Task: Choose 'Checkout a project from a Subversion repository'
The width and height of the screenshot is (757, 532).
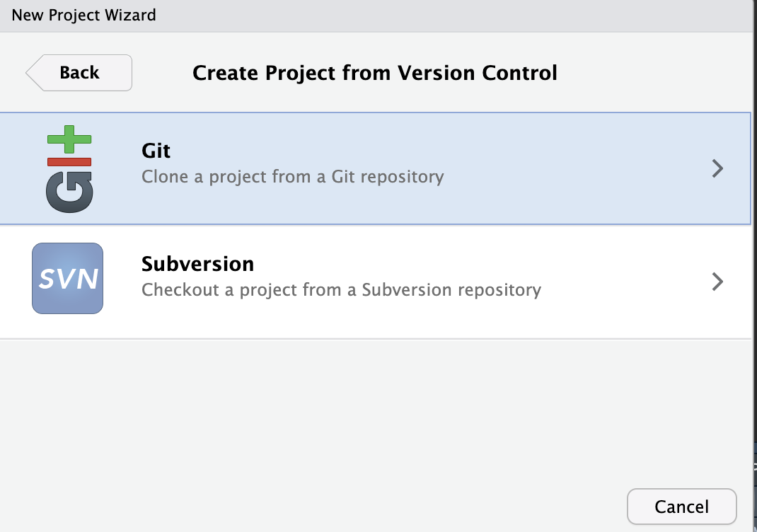Action: [x=341, y=289]
